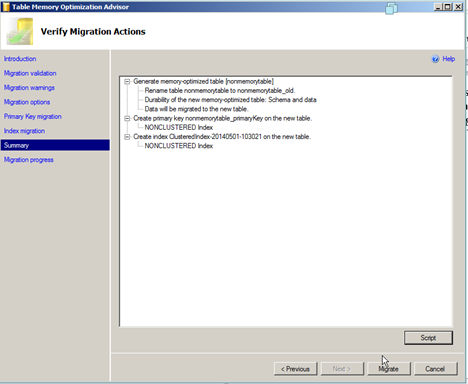The image size is (468, 384).
Task: Click the overlapping windows icon in title bar
Action: point(391,8)
